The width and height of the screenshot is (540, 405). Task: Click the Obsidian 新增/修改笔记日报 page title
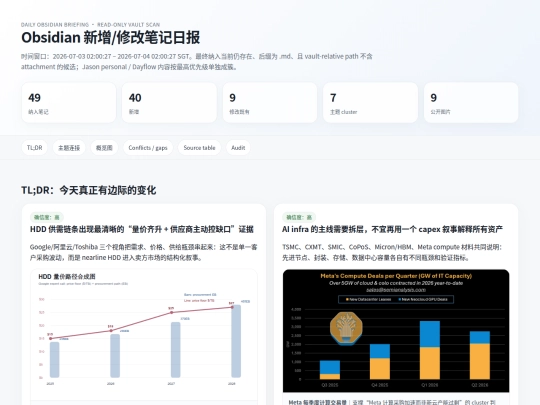click(x=111, y=38)
